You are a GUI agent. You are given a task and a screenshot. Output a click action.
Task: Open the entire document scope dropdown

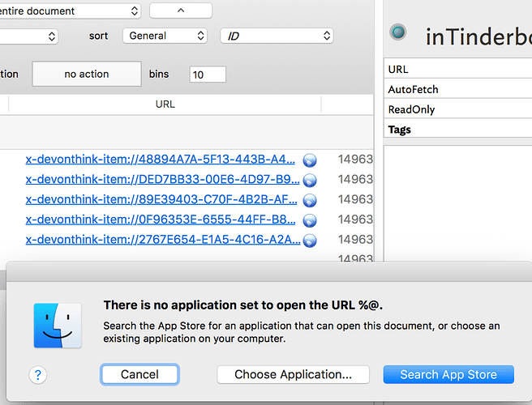70,11
